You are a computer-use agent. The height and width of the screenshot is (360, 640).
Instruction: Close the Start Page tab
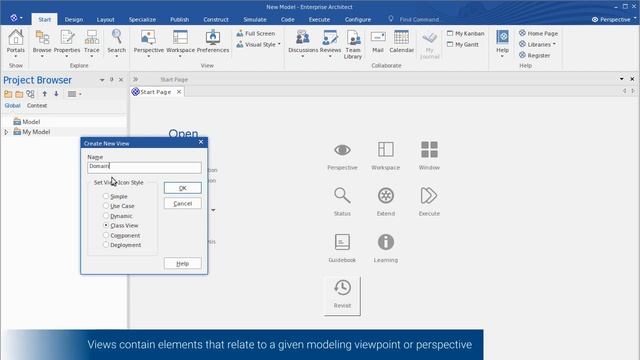(x=179, y=92)
